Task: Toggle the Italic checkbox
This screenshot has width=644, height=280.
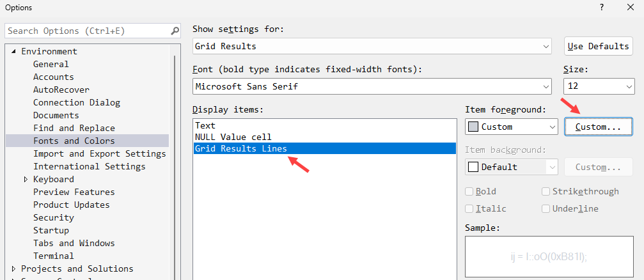Action: 469,208
